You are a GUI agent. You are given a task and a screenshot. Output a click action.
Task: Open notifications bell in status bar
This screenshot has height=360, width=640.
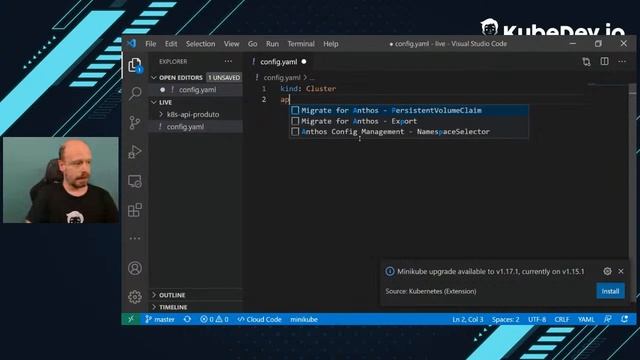[624, 319]
